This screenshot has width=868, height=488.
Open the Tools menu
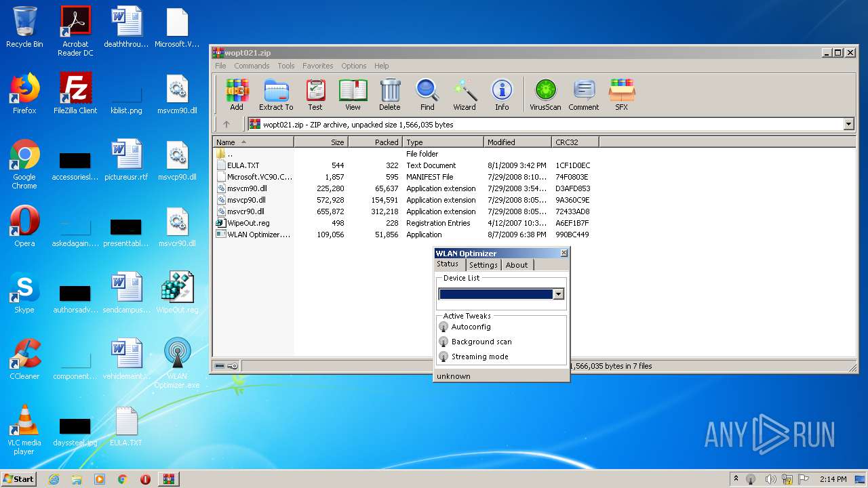click(286, 66)
